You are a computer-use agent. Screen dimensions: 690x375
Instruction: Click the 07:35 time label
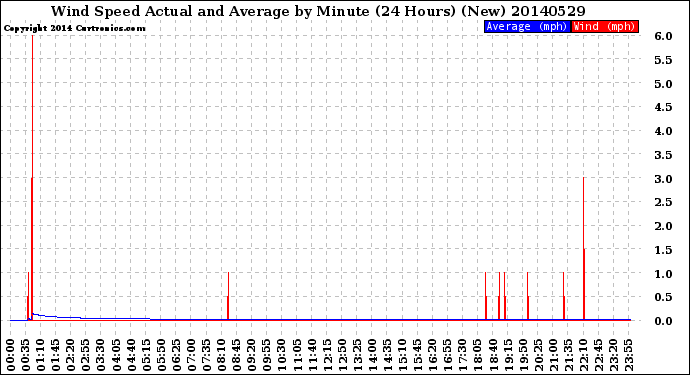pyautogui.click(x=206, y=355)
